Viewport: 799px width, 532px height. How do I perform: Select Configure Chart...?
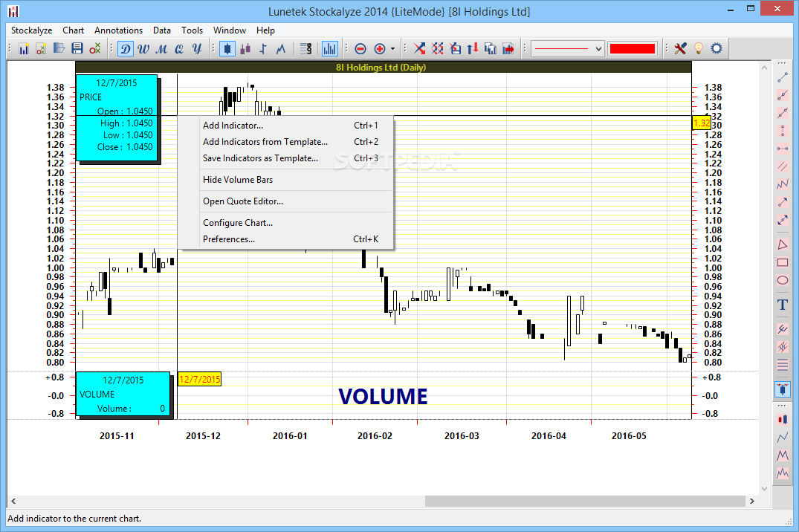click(x=286, y=223)
